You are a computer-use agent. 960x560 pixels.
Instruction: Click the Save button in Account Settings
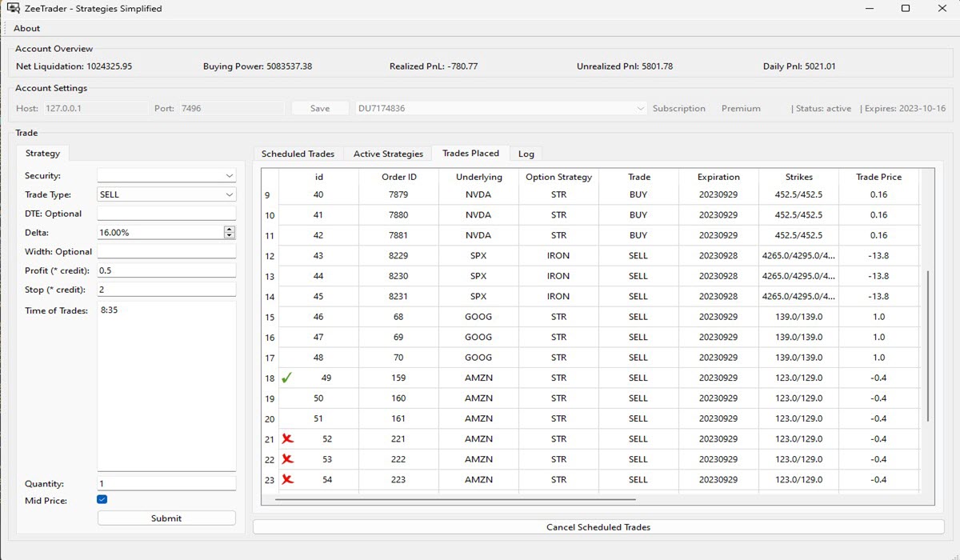tap(320, 109)
